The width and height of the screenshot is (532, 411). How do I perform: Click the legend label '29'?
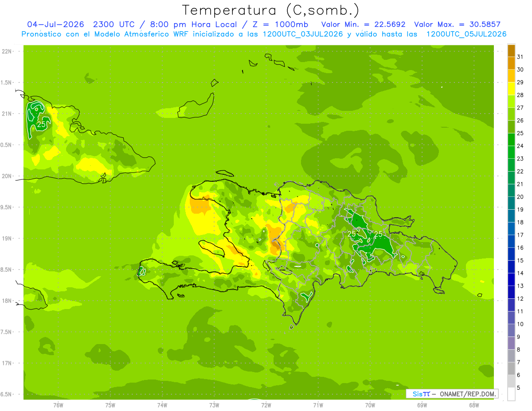click(x=520, y=82)
